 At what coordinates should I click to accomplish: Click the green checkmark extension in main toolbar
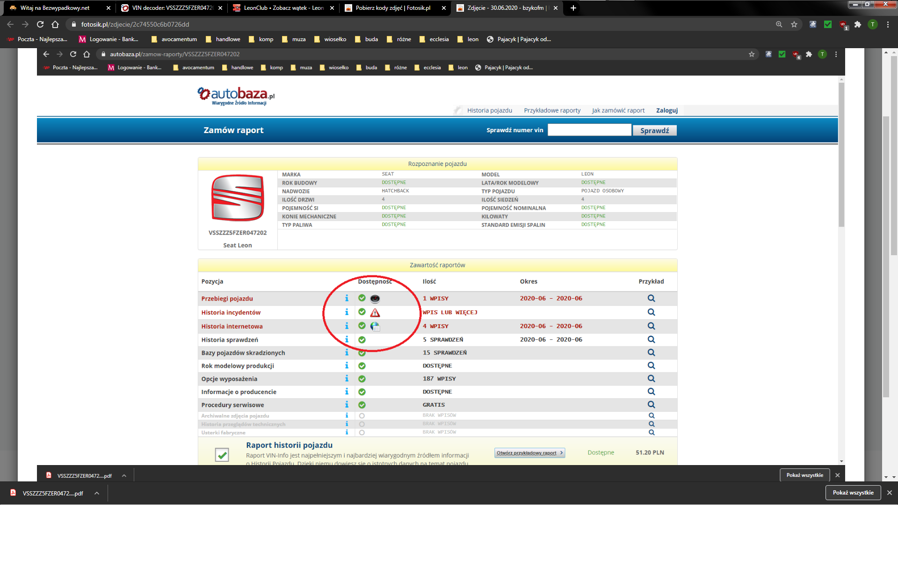pyautogui.click(x=828, y=24)
